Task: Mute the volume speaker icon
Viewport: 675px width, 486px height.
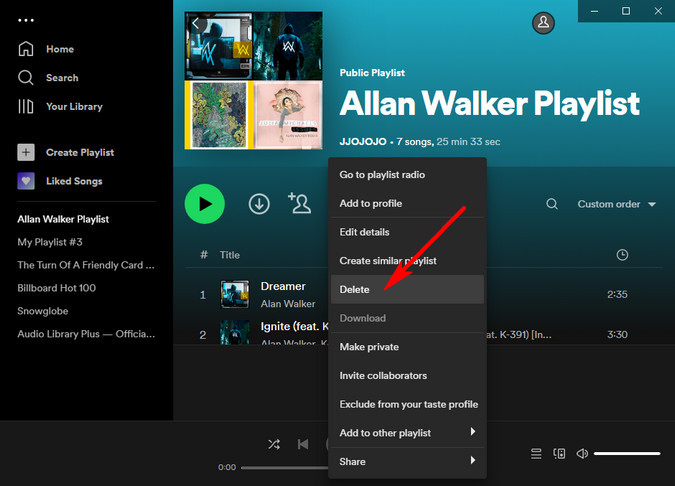Action: pyautogui.click(x=582, y=453)
